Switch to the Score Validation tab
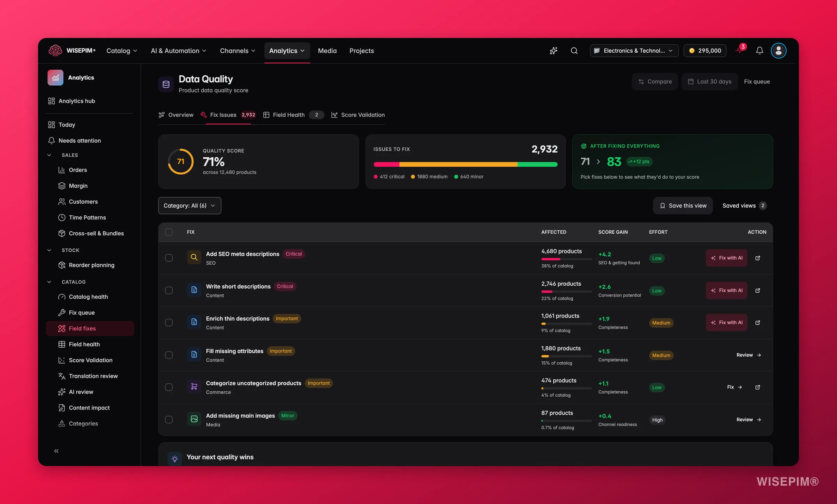This screenshot has height=504, width=837. (358, 115)
